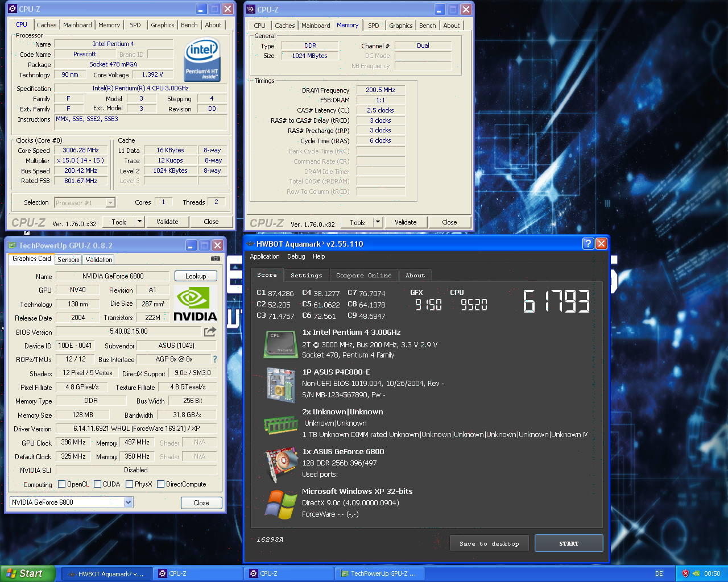Click the Bench tab in left CPU-Z

[189, 25]
